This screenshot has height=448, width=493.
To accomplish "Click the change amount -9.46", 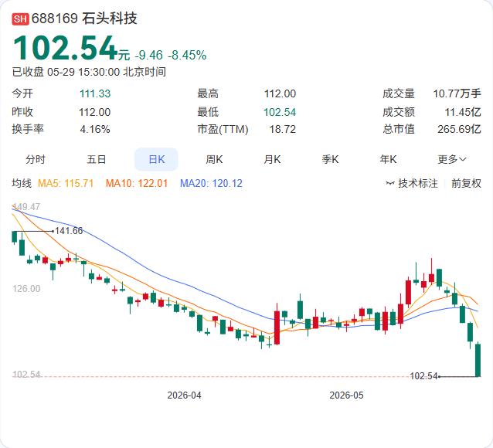I will coord(149,56).
